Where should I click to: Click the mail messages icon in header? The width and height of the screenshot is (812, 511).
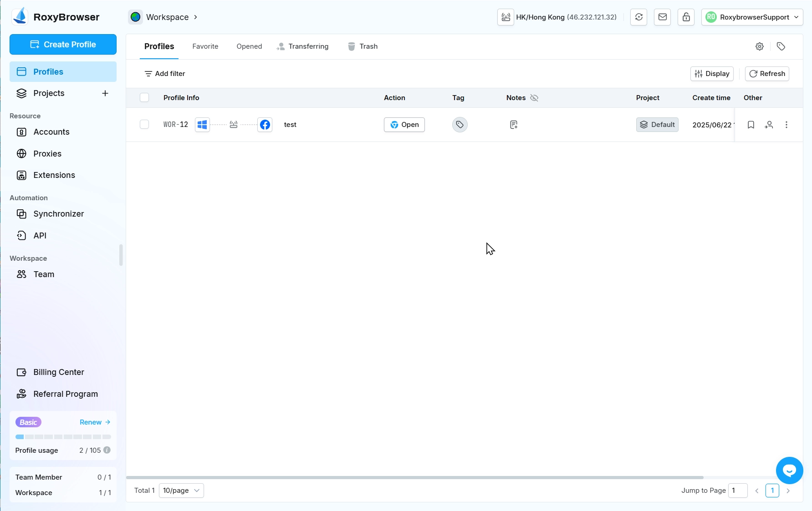[662, 17]
